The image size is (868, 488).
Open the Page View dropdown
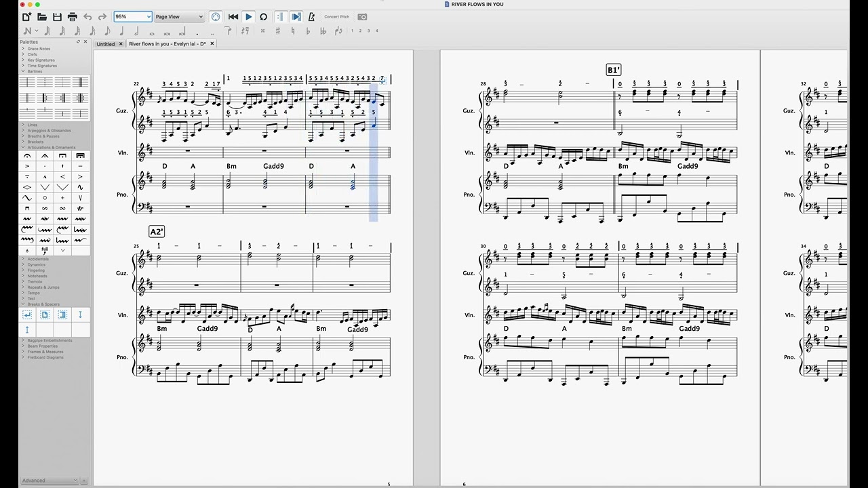point(179,16)
